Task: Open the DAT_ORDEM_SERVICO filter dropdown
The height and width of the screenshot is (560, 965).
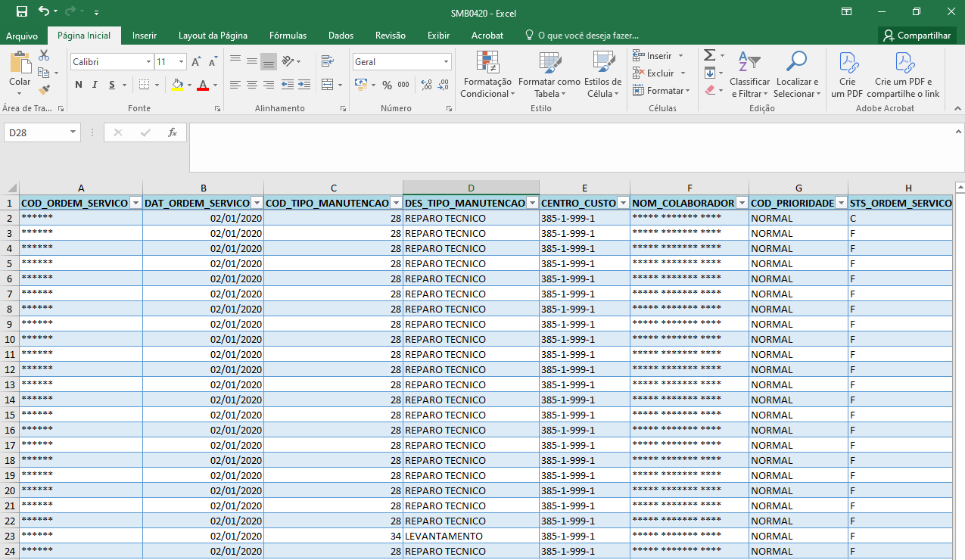Action: [257, 204]
